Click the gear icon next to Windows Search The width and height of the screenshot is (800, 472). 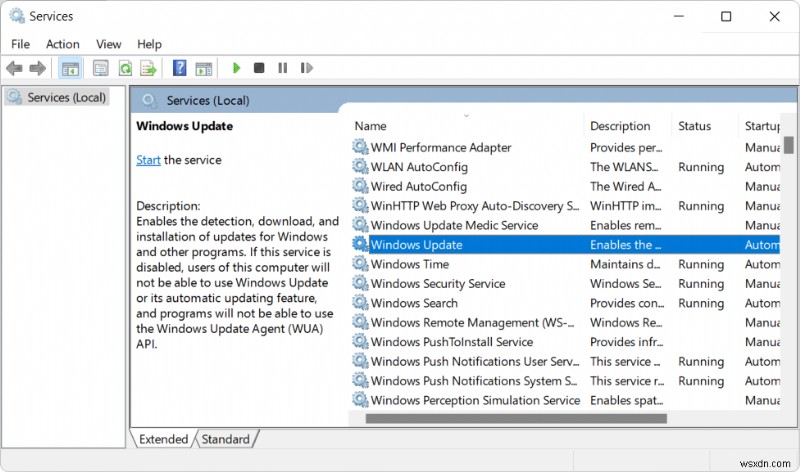point(360,303)
